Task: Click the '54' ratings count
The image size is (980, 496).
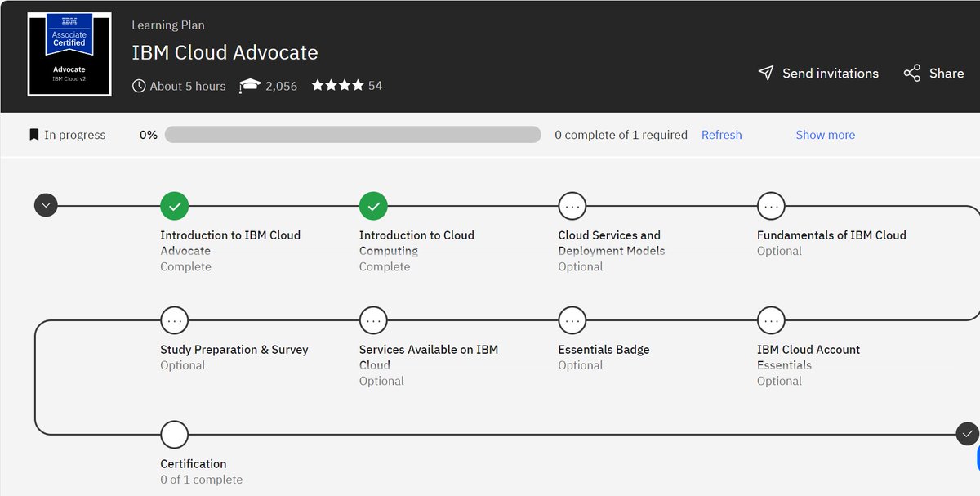Action: 375,85
